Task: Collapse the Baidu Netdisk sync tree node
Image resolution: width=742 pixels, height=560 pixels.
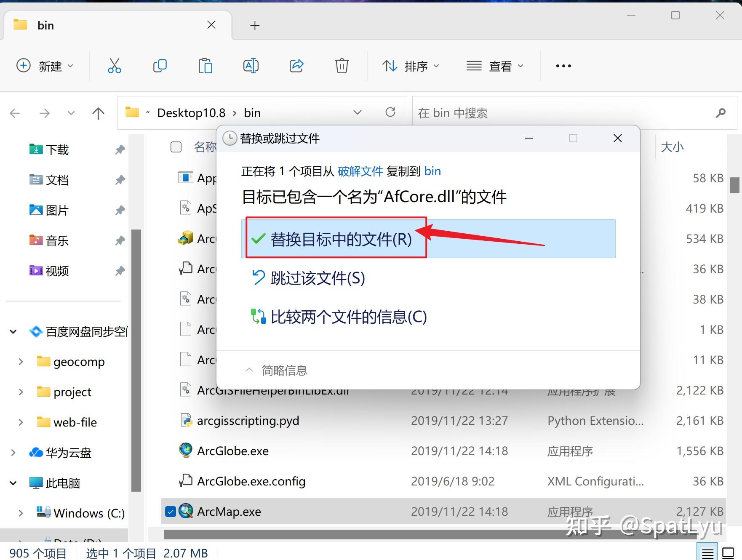Action: coord(13,332)
